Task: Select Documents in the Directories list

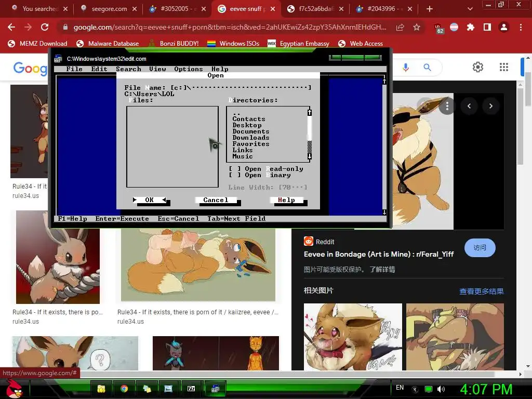Action: (x=251, y=131)
